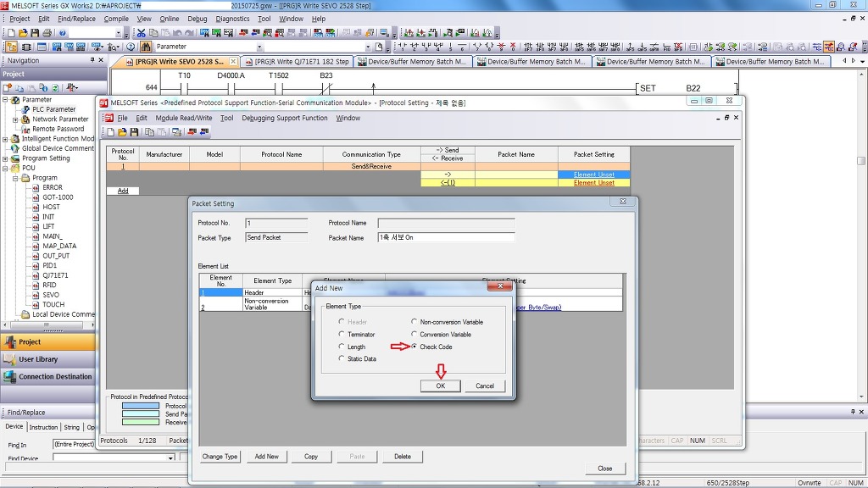868x488 pixels.
Task: Collapse the POU tree node
Action: click(5, 168)
